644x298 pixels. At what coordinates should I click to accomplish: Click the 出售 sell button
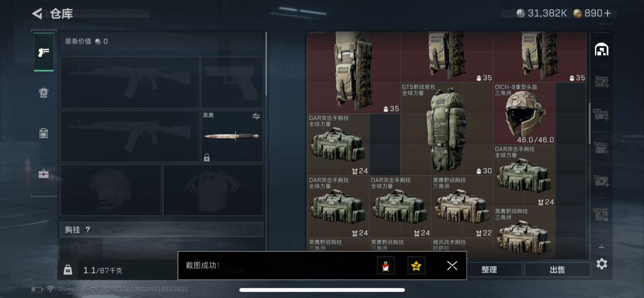(557, 270)
